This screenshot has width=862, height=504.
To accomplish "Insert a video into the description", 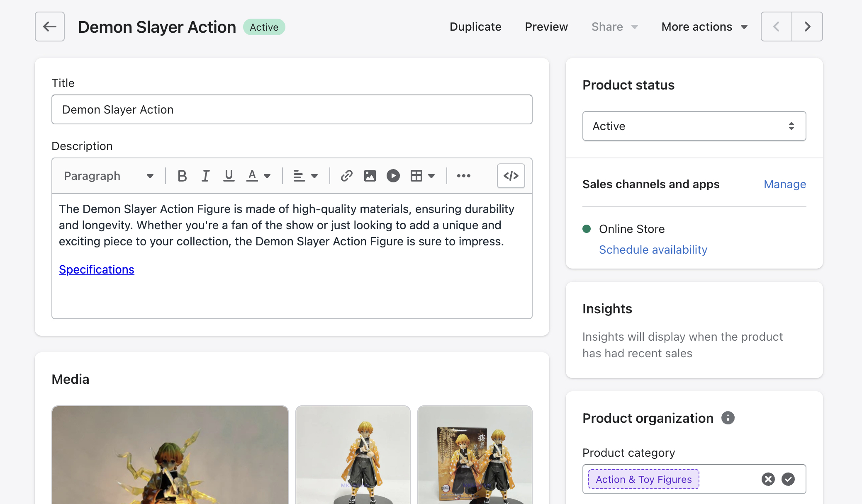I will 393,175.
